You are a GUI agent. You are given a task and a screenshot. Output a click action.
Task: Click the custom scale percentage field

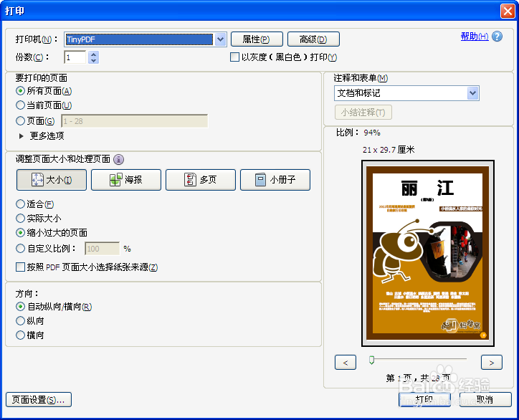pos(103,249)
